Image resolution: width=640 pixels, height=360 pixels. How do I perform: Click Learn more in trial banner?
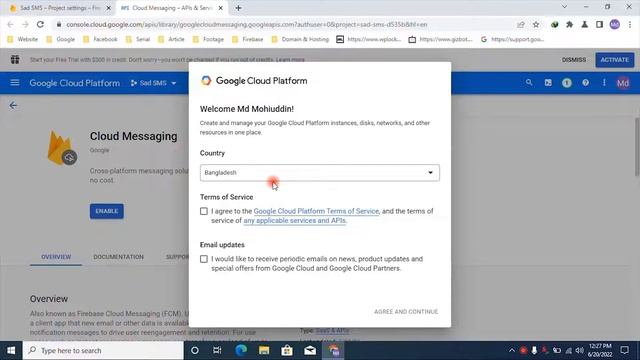pos(290,60)
